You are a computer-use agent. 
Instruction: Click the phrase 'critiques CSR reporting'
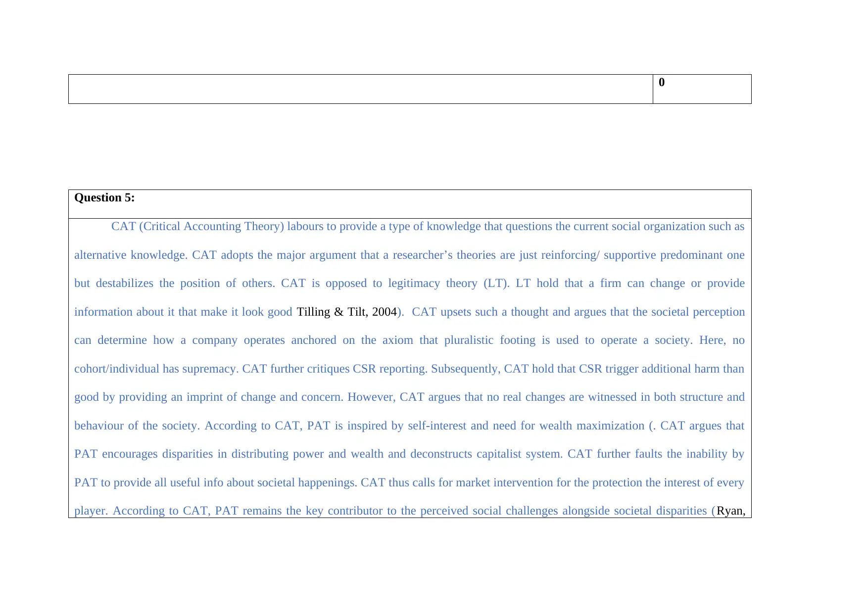click(367, 369)
